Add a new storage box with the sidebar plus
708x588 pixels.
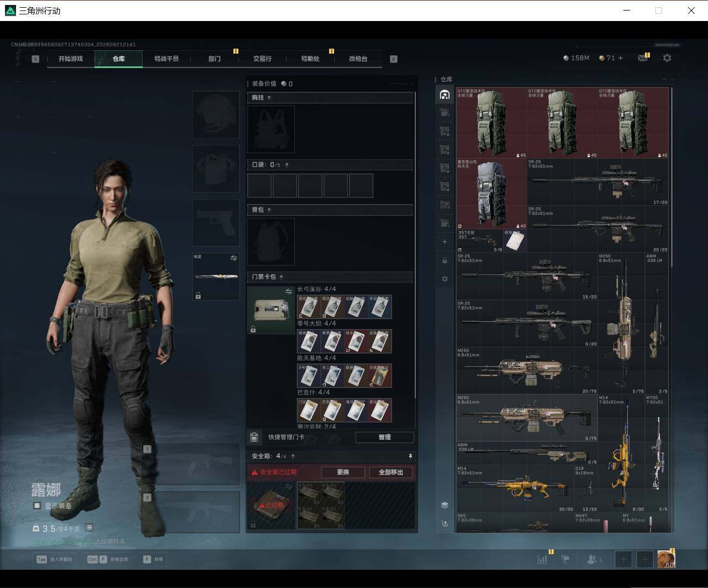click(445, 242)
